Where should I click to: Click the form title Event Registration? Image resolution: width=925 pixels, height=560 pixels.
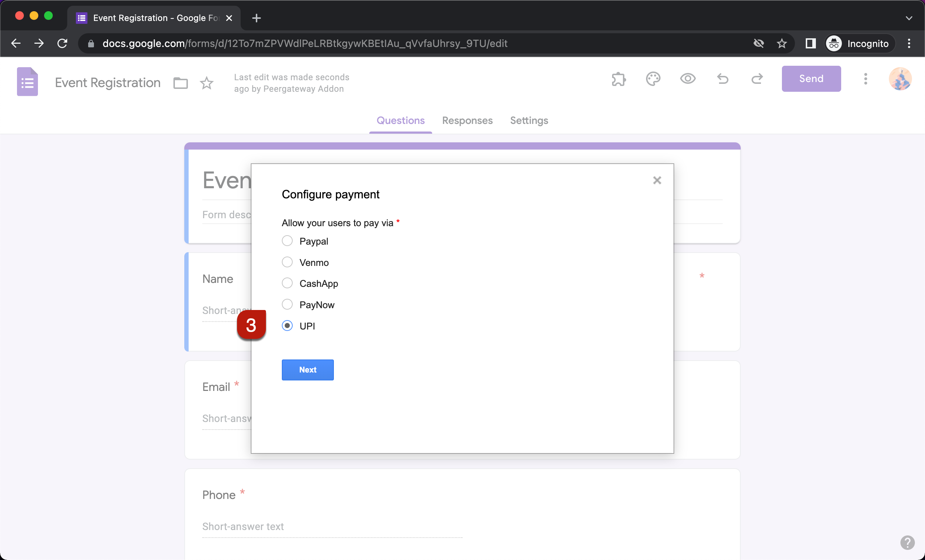click(107, 83)
